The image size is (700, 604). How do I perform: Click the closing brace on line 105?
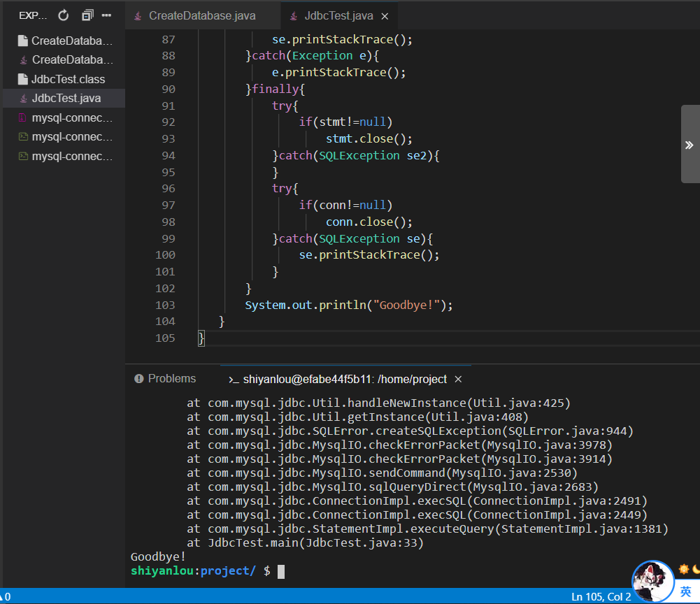point(201,338)
